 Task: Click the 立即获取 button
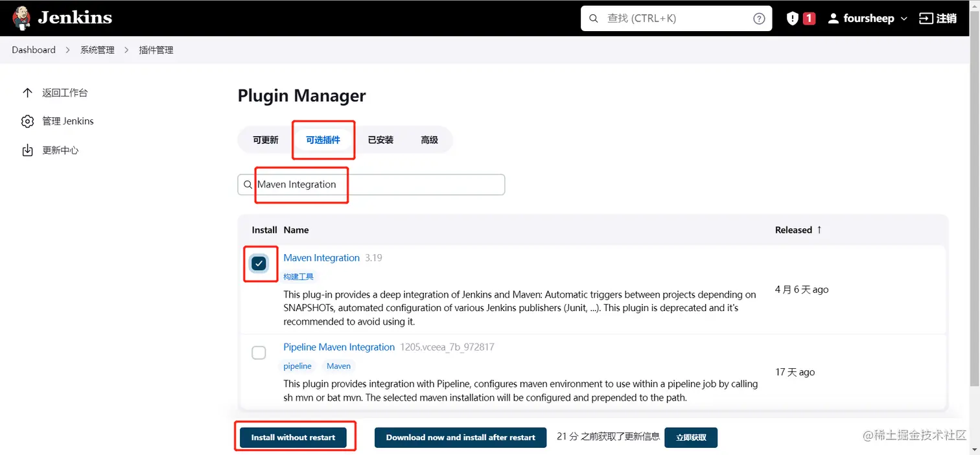click(x=691, y=437)
